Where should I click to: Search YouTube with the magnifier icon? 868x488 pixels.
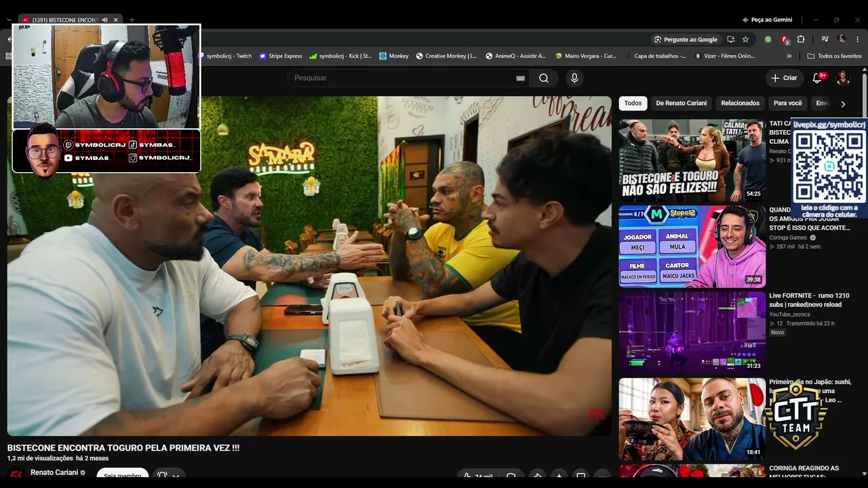544,78
